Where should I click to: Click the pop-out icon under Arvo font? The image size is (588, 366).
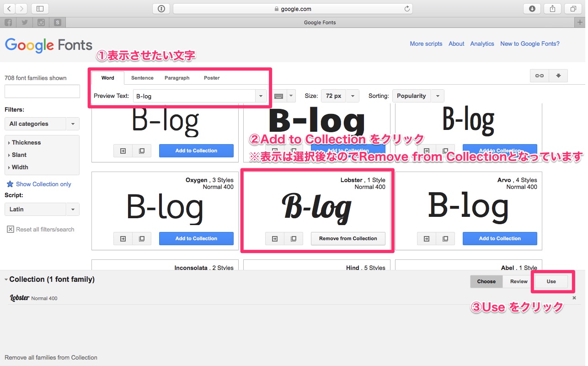click(445, 239)
